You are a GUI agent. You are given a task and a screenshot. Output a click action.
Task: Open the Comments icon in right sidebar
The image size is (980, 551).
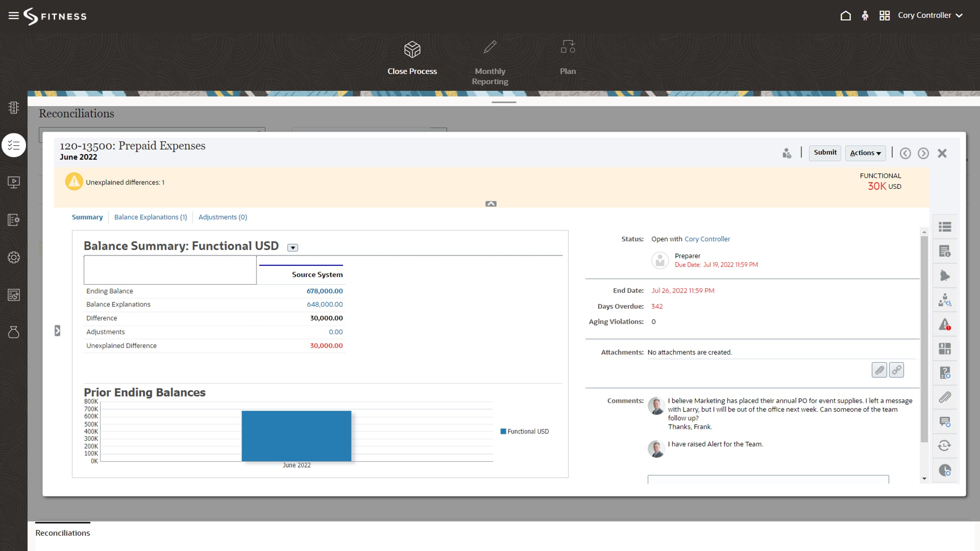coord(944,422)
